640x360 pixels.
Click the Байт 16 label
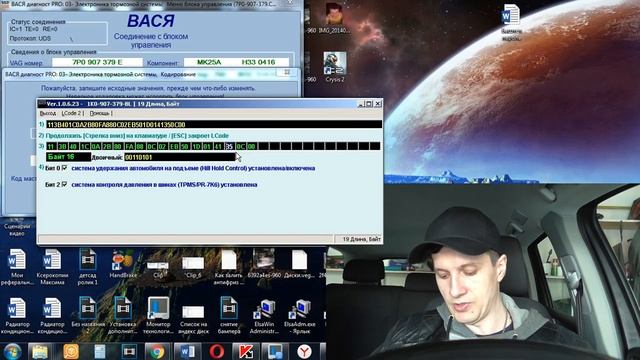(x=69, y=157)
